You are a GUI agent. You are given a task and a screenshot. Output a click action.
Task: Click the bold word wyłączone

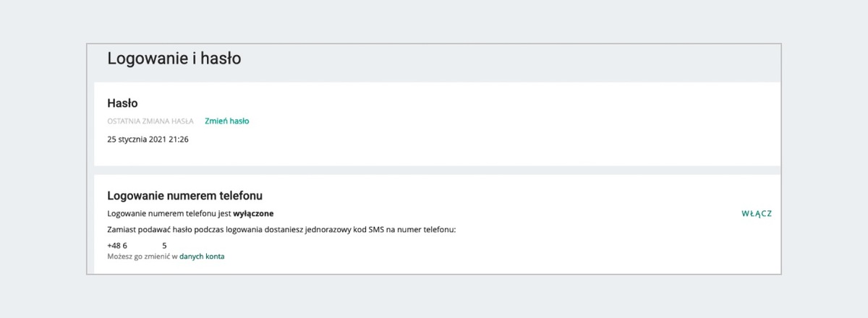tap(253, 214)
